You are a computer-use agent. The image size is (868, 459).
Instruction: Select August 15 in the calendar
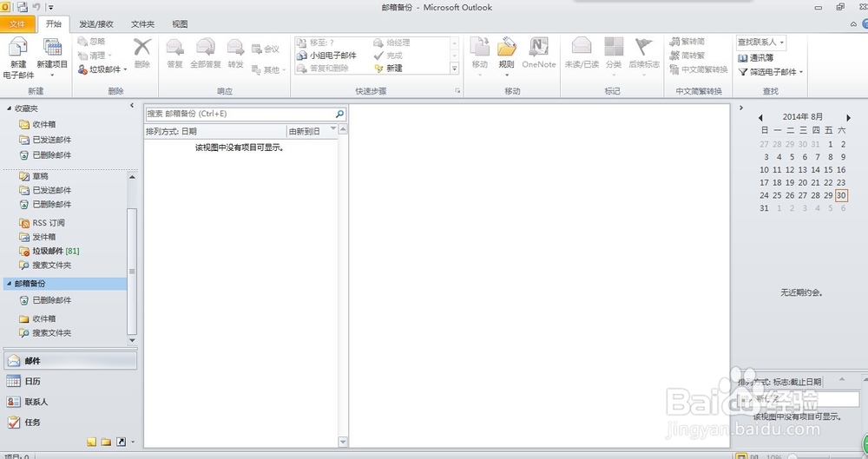tap(828, 169)
